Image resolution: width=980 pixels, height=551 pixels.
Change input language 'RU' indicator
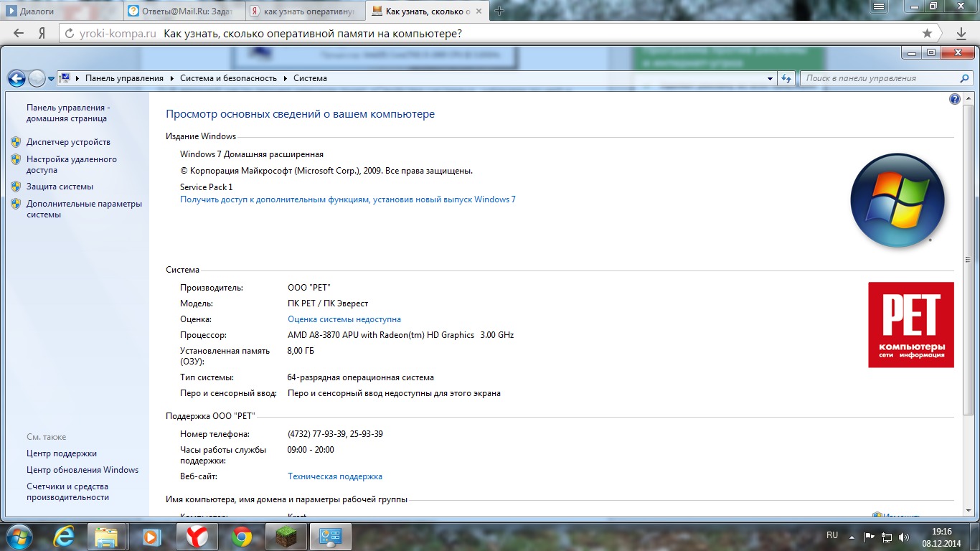(832, 535)
